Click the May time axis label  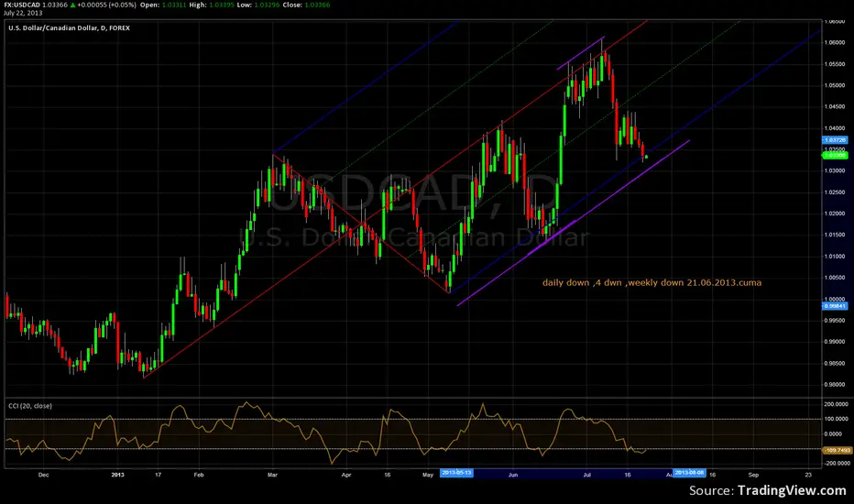point(428,475)
